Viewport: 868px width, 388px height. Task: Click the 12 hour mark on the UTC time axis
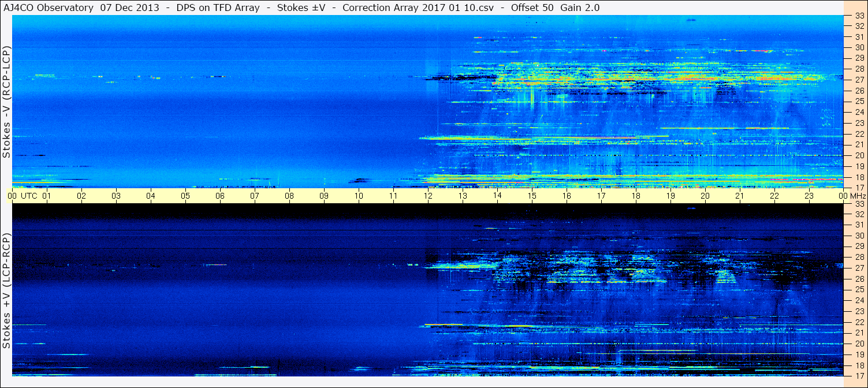coord(428,196)
